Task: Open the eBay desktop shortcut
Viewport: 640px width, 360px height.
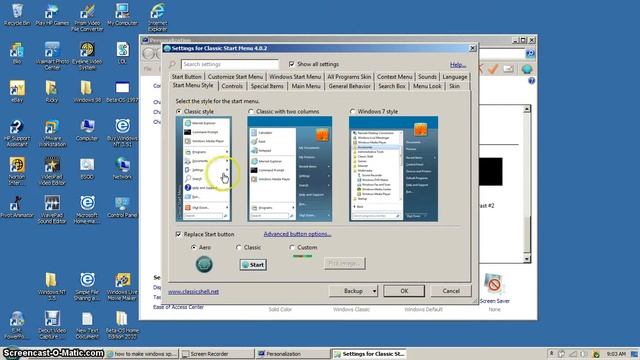Action: (x=17, y=91)
